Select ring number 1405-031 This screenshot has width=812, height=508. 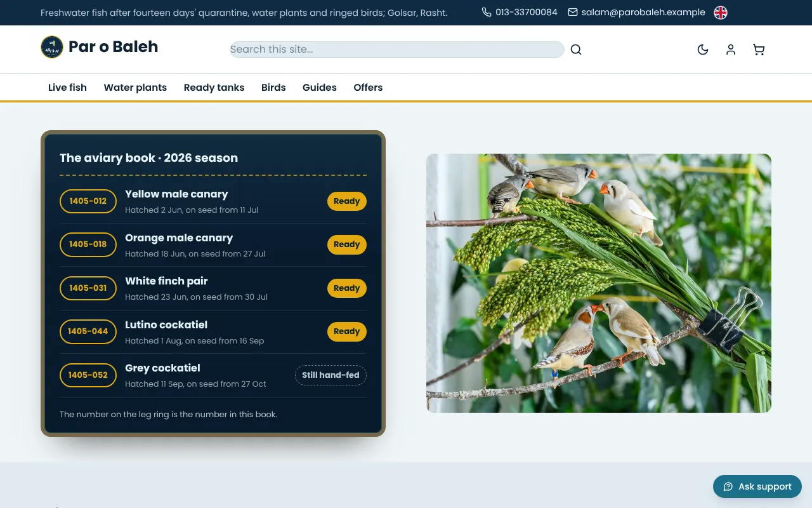coord(88,288)
